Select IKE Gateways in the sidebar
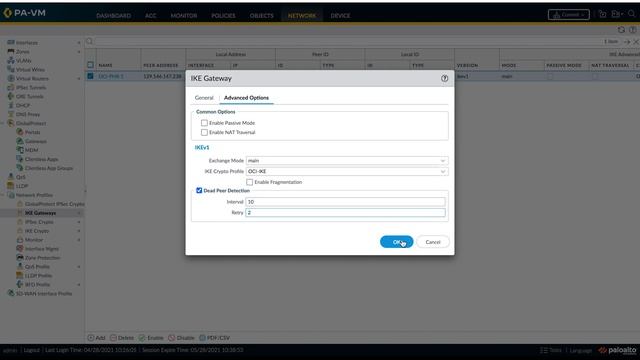 click(x=40, y=213)
